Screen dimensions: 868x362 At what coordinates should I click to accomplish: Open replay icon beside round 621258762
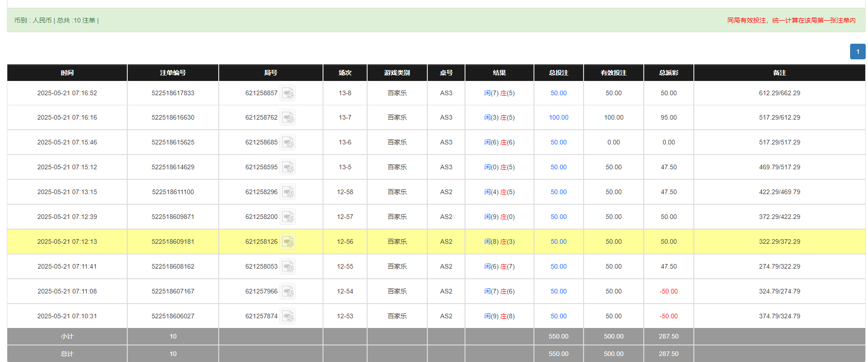pyautogui.click(x=288, y=118)
